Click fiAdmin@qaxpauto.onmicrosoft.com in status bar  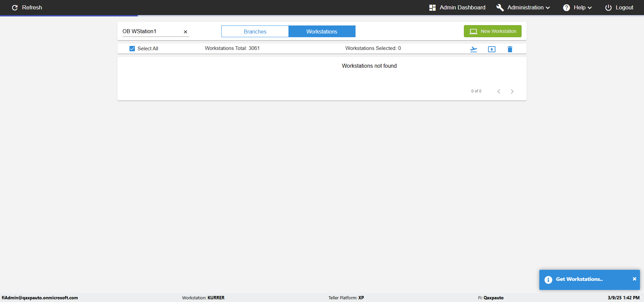[40, 298]
